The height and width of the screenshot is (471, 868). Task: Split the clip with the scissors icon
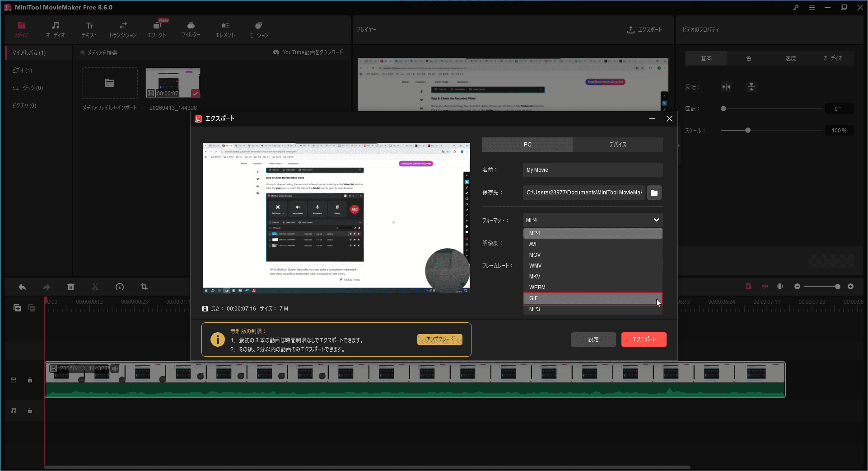coord(95,287)
